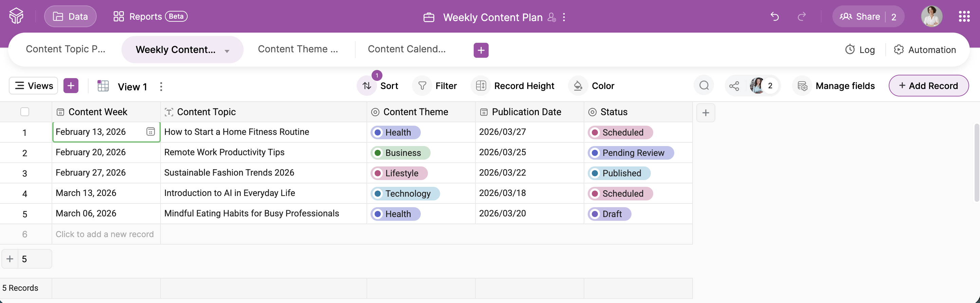The height and width of the screenshot is (303, 980).
Task: Click the share view icon
Action: (x=734, y=86)
